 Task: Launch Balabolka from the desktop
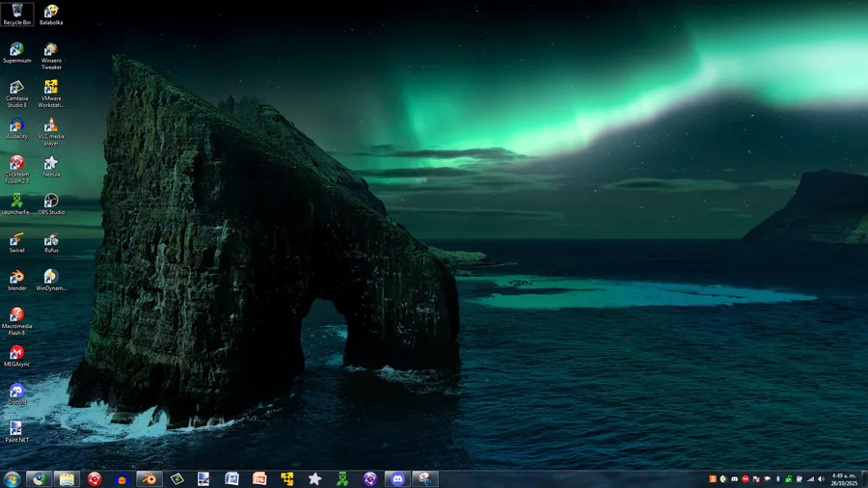51,14
